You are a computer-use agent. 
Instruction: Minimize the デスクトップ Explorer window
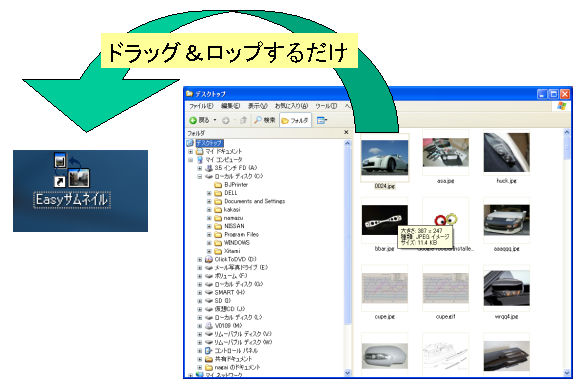point(542,94)
